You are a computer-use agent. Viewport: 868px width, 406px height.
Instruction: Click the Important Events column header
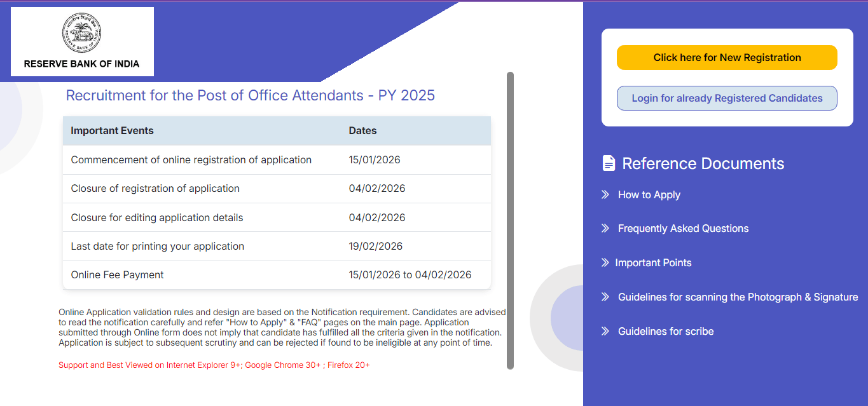click(x=111, y=130)
